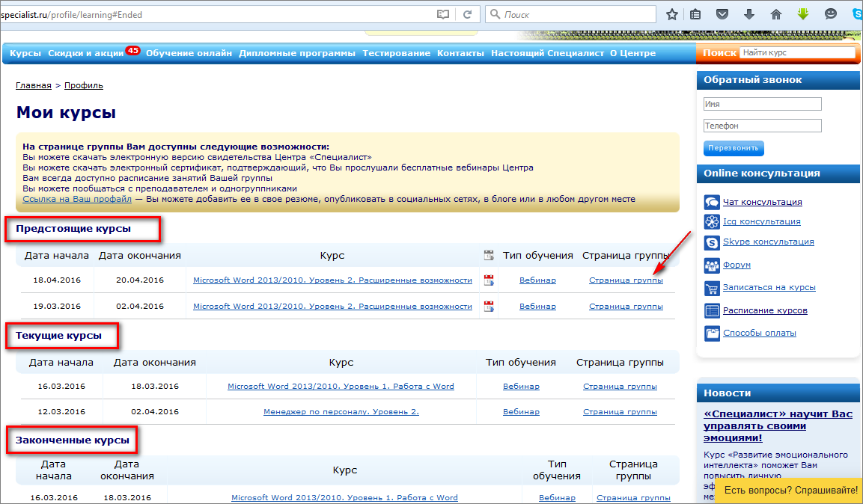Click Вебинар link in Менеджер по персоналу row
This screenshot has width=863, height=504.
[x=521, y=412]
